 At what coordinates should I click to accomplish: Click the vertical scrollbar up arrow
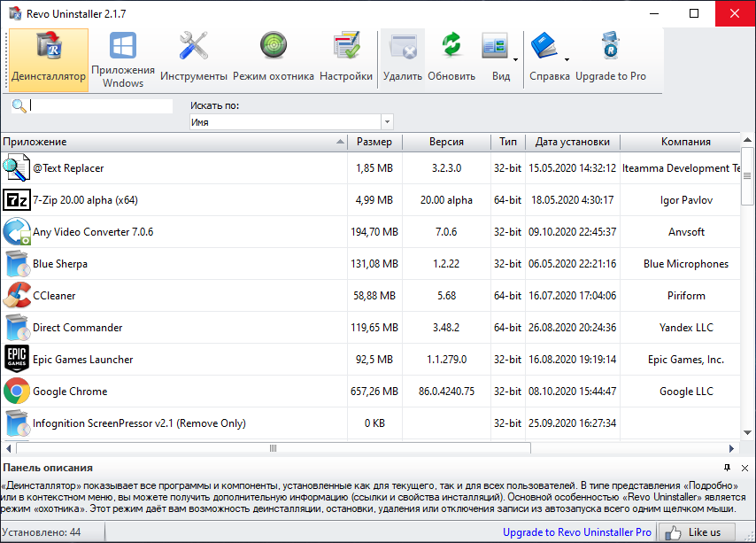tap(747, 140)
